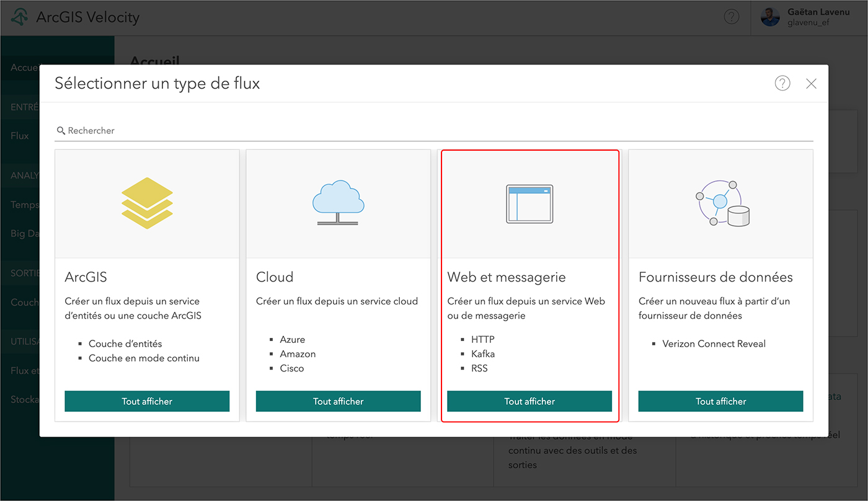
Task: Click the magnifier icon in the search bar
Action: tap(61, 131)
